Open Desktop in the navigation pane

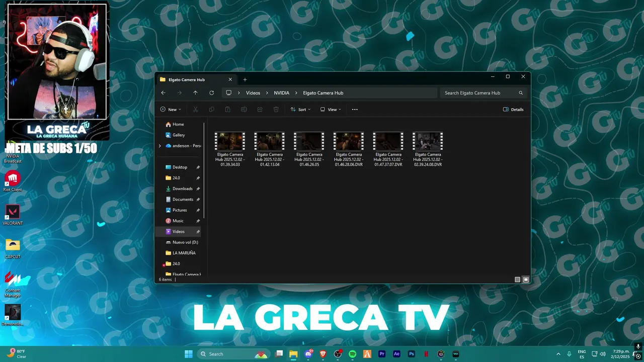click(x=180, y=167)
